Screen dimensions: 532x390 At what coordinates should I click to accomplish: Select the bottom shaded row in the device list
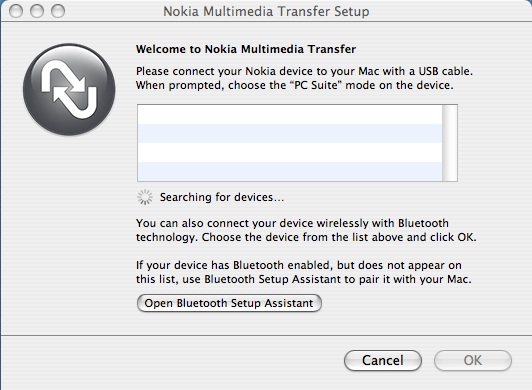pos(290,171)
